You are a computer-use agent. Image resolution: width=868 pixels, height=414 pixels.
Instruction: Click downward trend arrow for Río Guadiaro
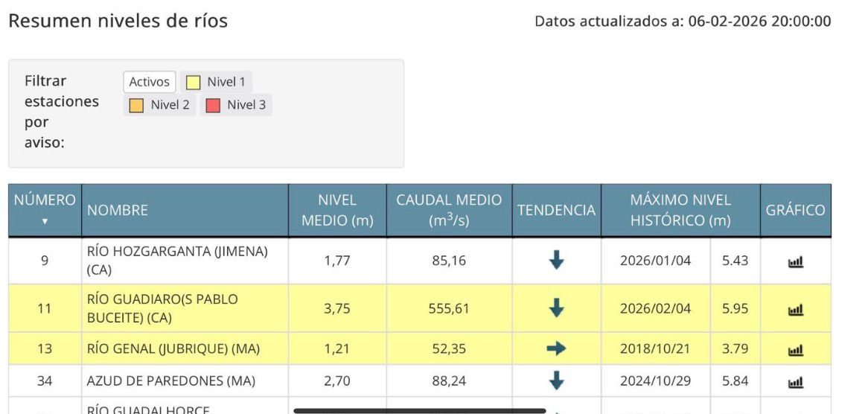(556, 308)
